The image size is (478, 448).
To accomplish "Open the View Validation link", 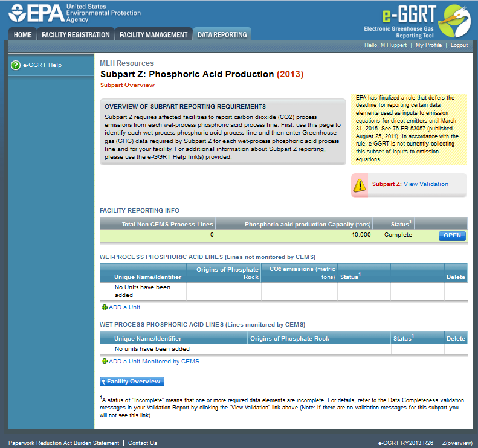I will [x=426, y=184].
